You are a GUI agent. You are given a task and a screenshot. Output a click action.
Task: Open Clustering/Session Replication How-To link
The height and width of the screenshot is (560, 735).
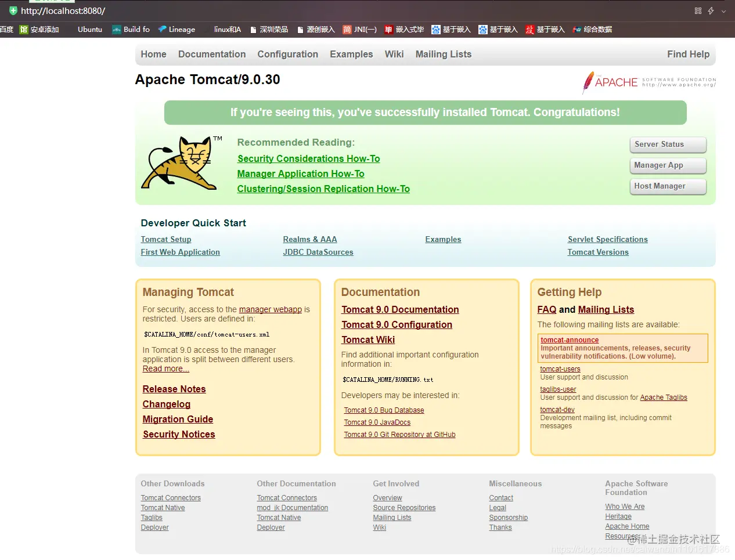323,189
